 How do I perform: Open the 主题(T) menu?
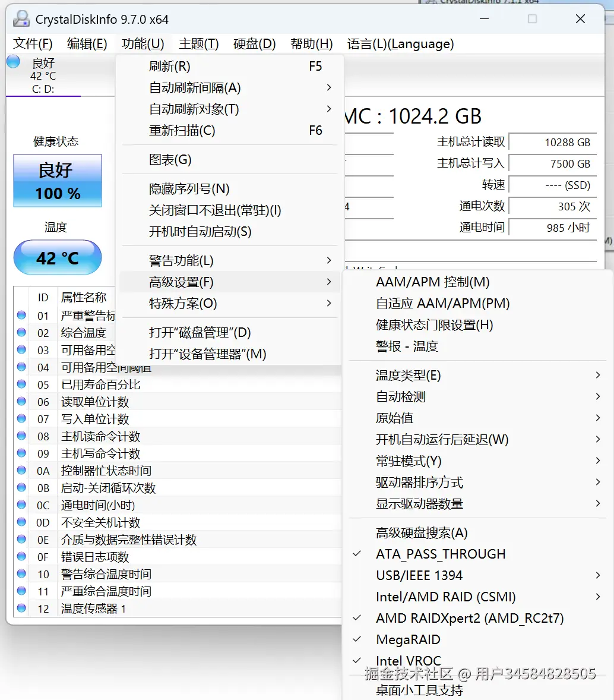(198, 44)
